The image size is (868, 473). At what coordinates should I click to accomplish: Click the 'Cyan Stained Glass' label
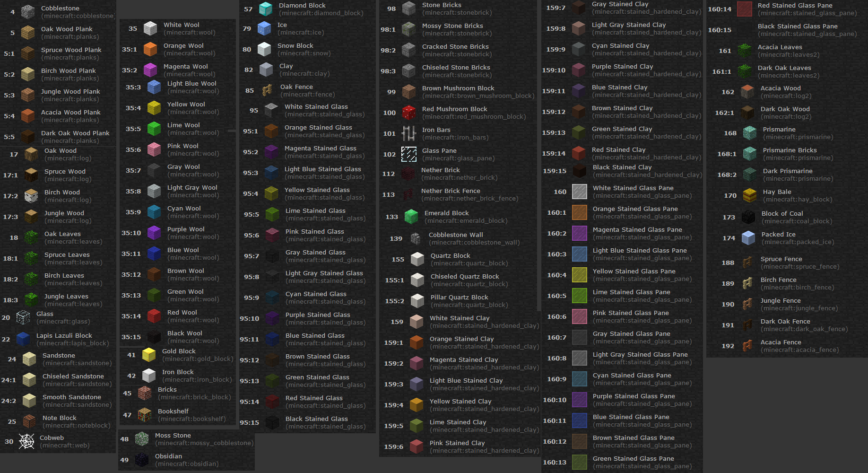pyautogui.click(x=316, y=294)
